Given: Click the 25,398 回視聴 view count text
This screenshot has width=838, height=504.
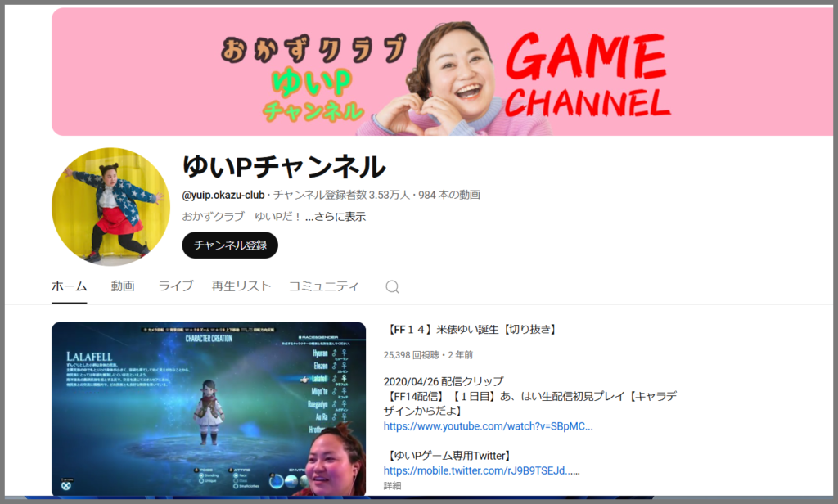Looking at the screenshot, I should coord(413,355).
